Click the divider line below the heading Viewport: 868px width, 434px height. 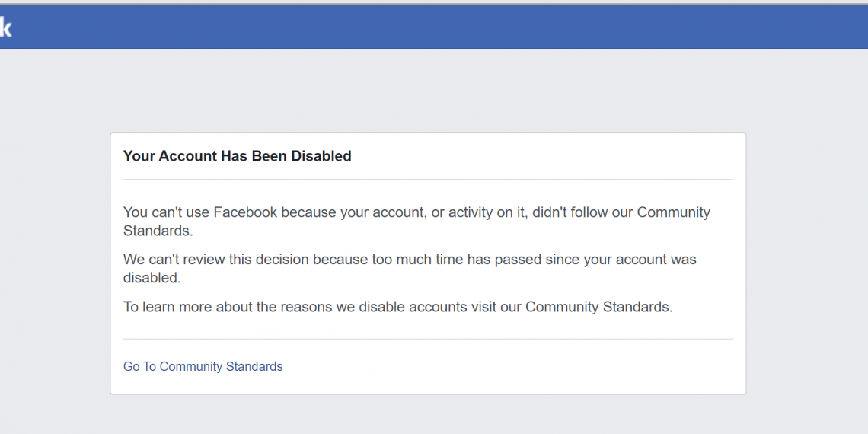coord(428,180)
